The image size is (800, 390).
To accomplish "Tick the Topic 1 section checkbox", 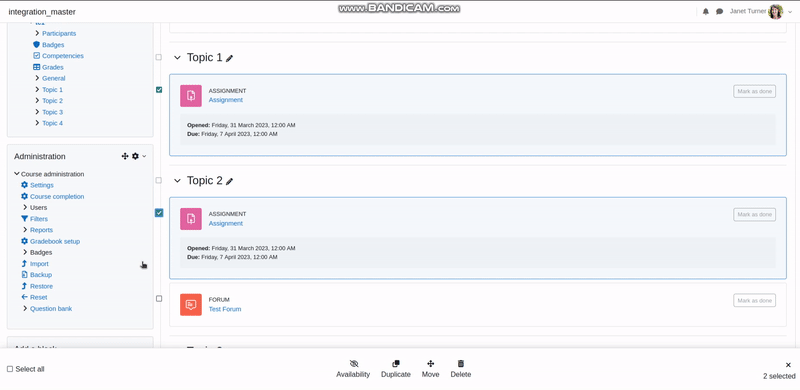I will tap(159, 57).
